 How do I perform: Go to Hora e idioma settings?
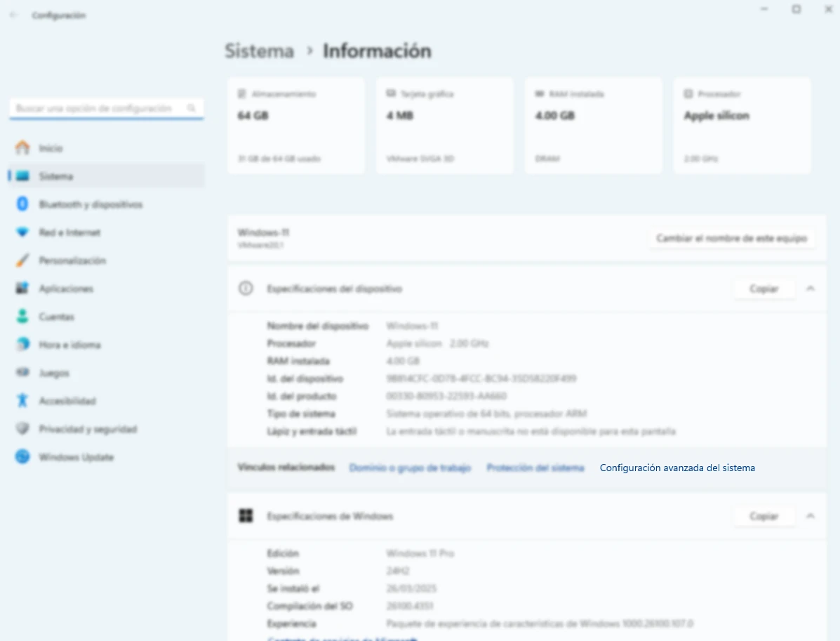click(x=69, y=345)
